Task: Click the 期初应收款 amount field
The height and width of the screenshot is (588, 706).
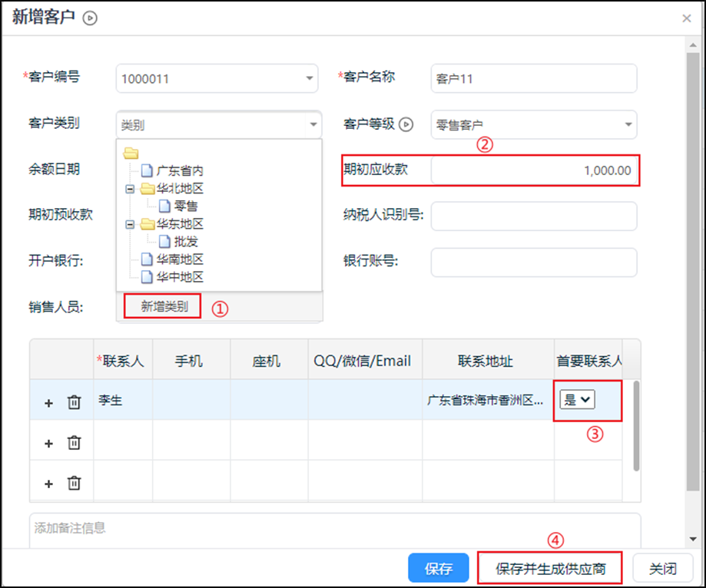Action: pyautogui.click(x=534, y=170)
